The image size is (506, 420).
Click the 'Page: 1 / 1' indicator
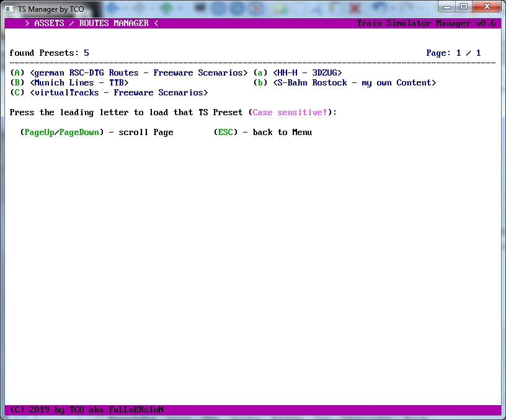pyautogui.click(x=453, y=53)
